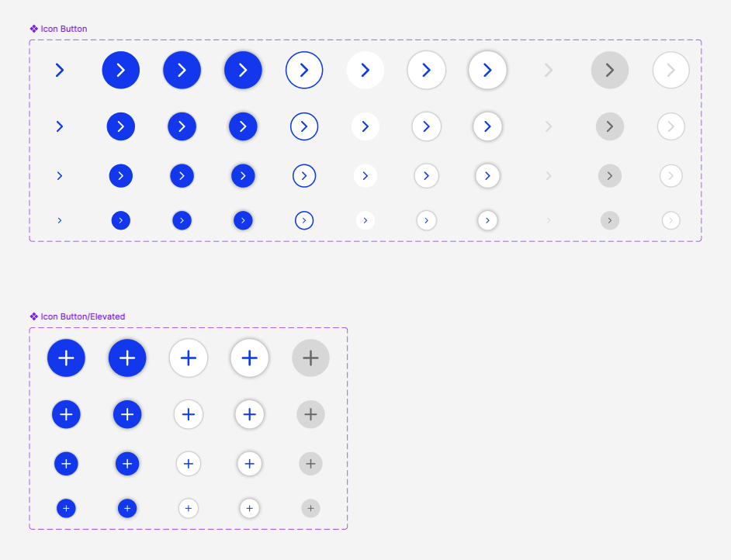The image size is (731, 560).
Task: Select the smallest gray plus button
Action: click(x=310, y=509)
